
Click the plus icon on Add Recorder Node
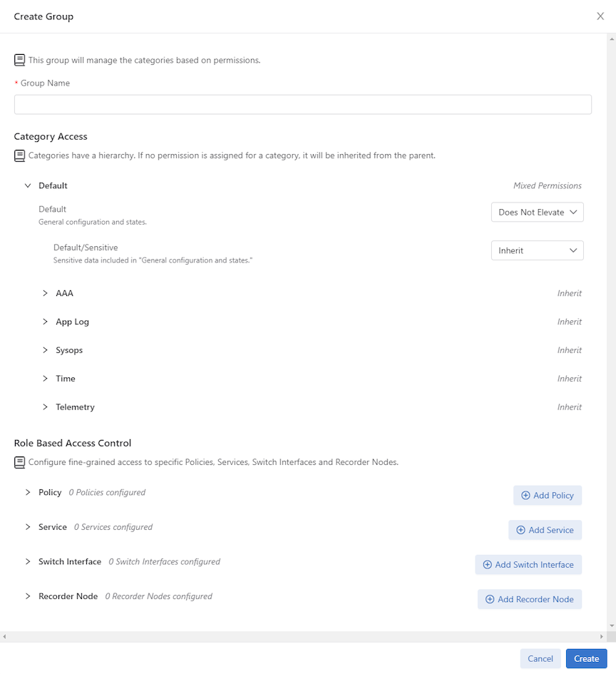[x=490, y=599]
